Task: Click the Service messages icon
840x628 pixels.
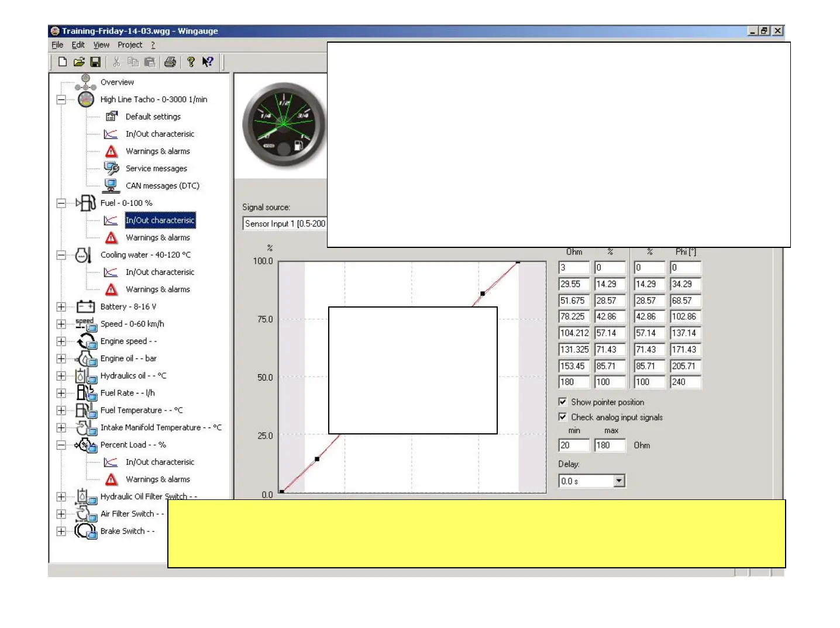Action: pyautogui.click(x=111, y=168)
